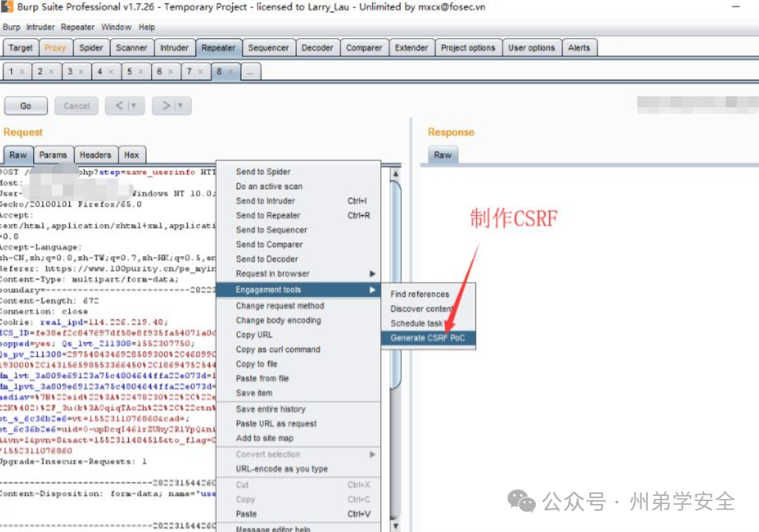This screenshot has height=532, width=759.
Task: Open the Repeater menu in the menu bar
Action: [x=77, y=27]
